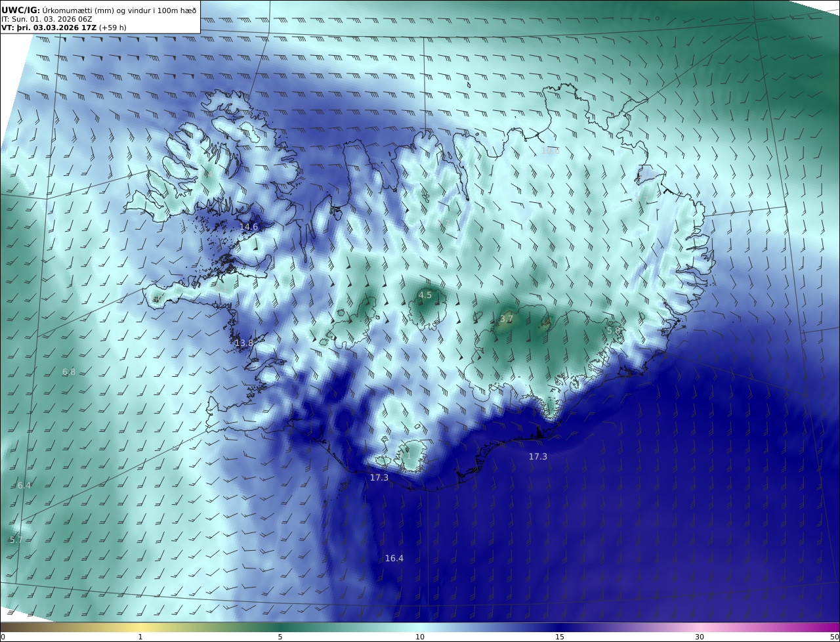The width and height of the screenshot is (840, 642).
Task: Click the colorbar tick label 50
Action: click(x=834, y=637)
